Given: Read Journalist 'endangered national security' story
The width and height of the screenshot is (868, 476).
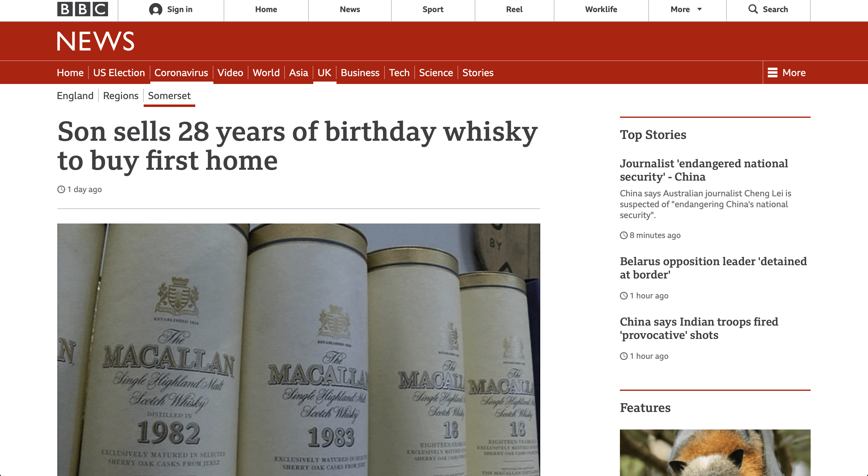Looking at the screenshot, I should (704, 170).
